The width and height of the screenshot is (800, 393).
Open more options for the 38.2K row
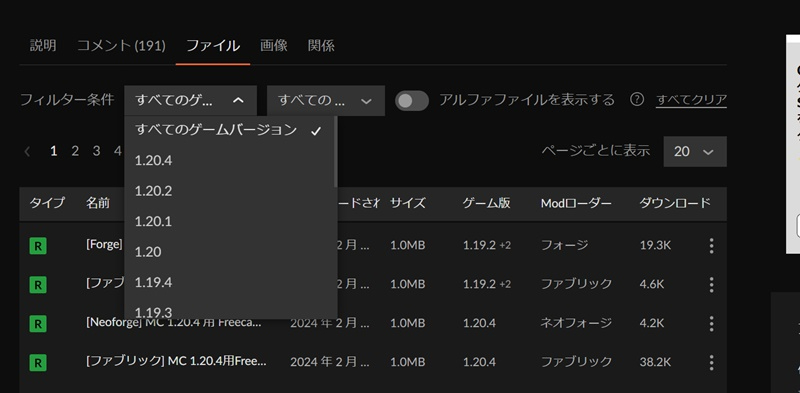click(x=711, y=362)
